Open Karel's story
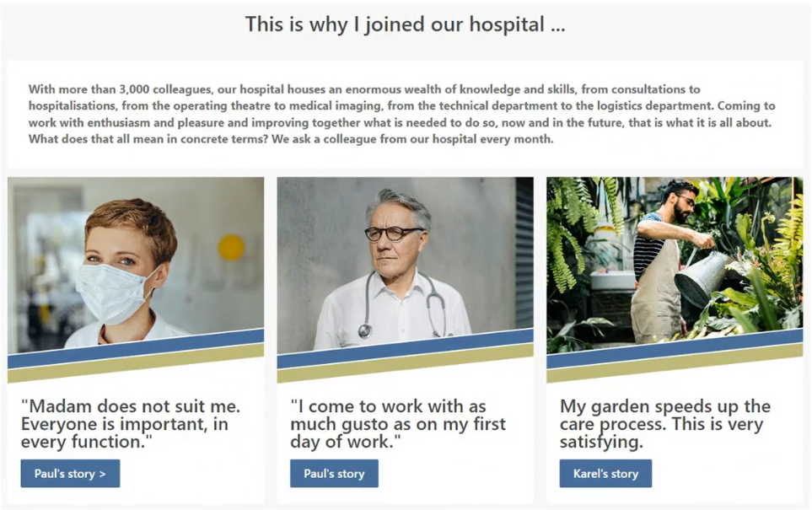 point(605,473)
